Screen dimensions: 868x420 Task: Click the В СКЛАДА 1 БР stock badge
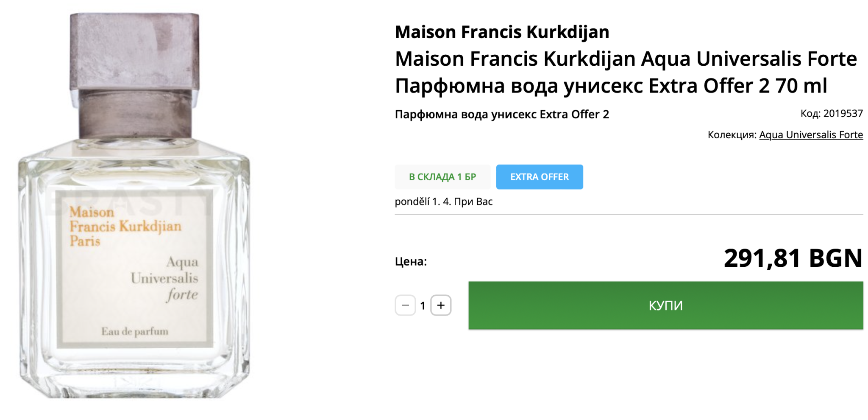pyautogui.click(x=442, y=177)
